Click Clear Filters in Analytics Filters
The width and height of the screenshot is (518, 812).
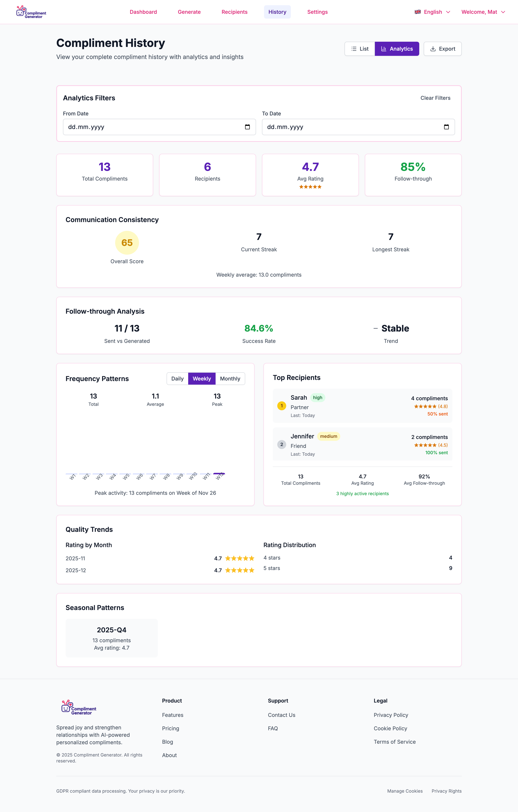(435, 98)
